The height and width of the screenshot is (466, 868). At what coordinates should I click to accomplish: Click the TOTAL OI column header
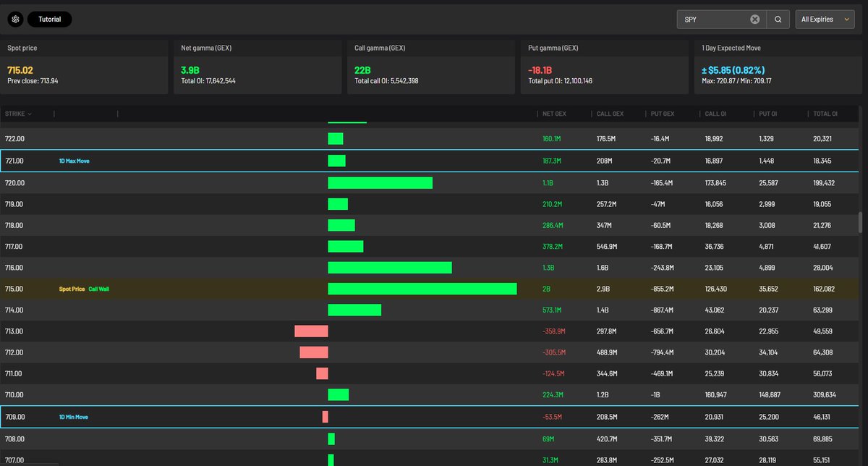click(824, 114)
